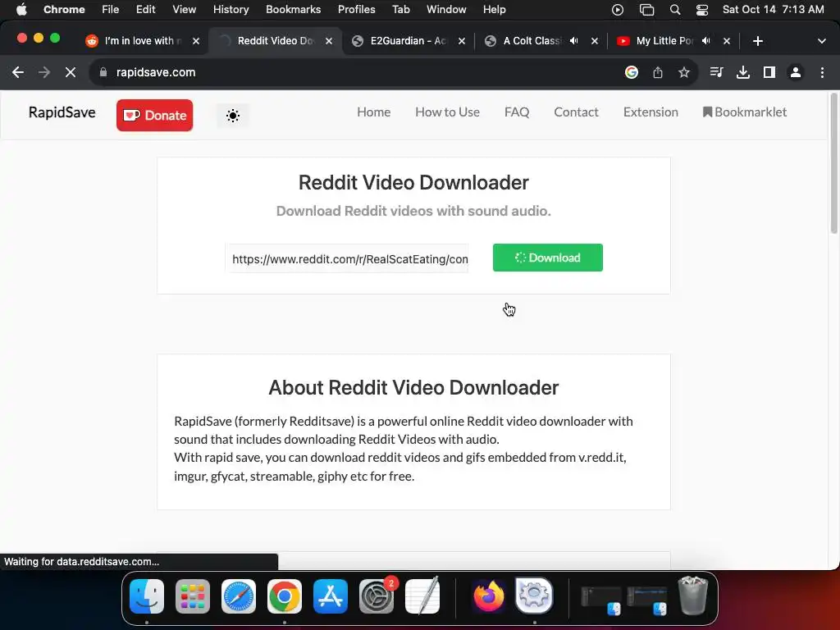Open Firefox from the Dock
Screen dimensions: 840x630
pyautogui.click(x=489, y=596)
